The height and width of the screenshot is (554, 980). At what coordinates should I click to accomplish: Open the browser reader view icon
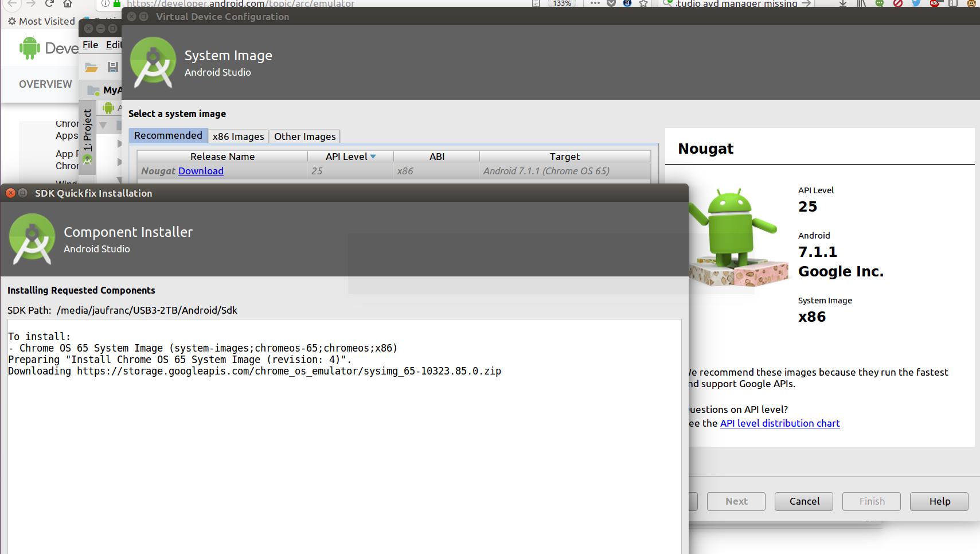tap(536, 3)
